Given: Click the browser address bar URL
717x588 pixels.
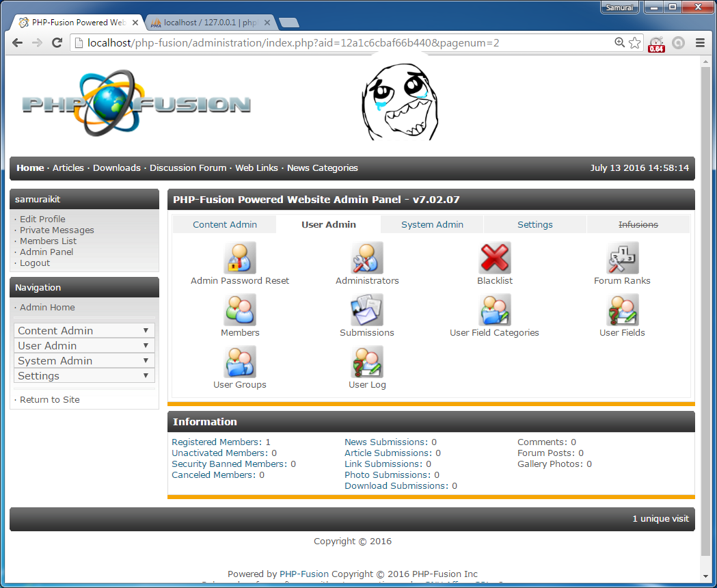Looking at the screenshot, I should pyautogui.click(x=293, y=43).
